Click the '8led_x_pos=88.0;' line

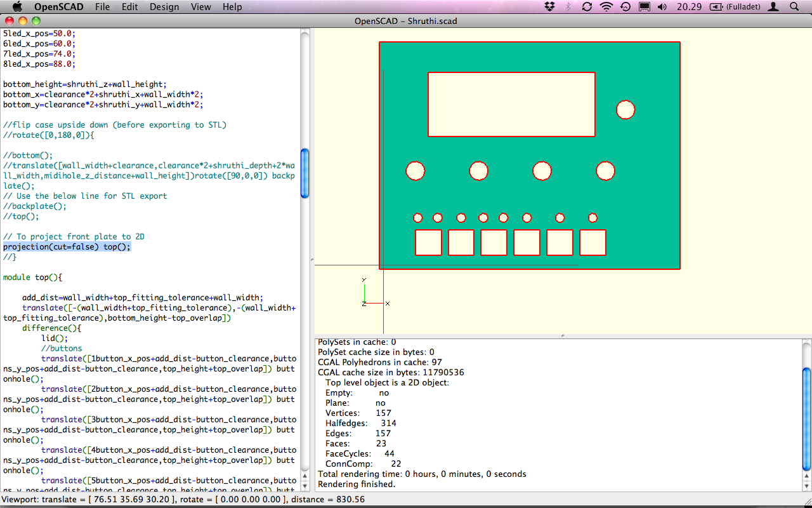39,64
